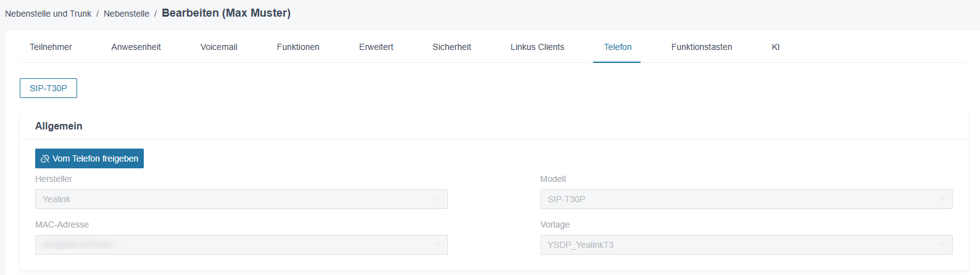Go to Nebenstelle breadcrumb link
The height and width of the screenshot is (275, 980).
click(x=127, y=14)
